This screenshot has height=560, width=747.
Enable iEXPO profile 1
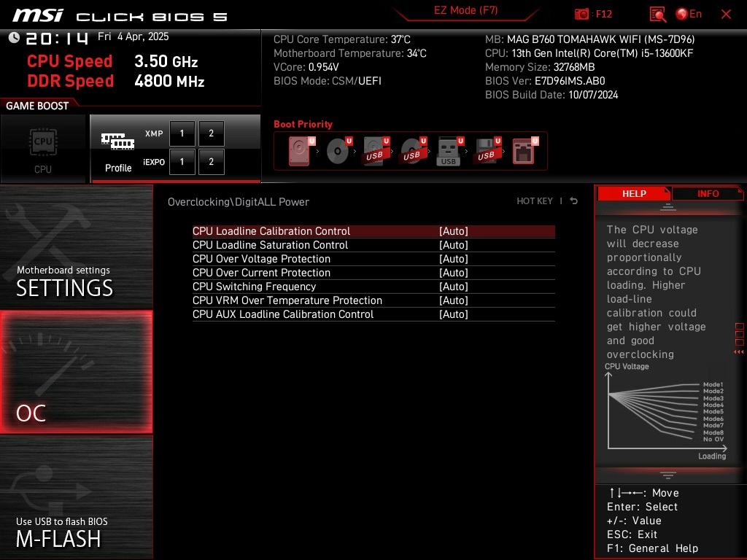click(x=182, y=162)
